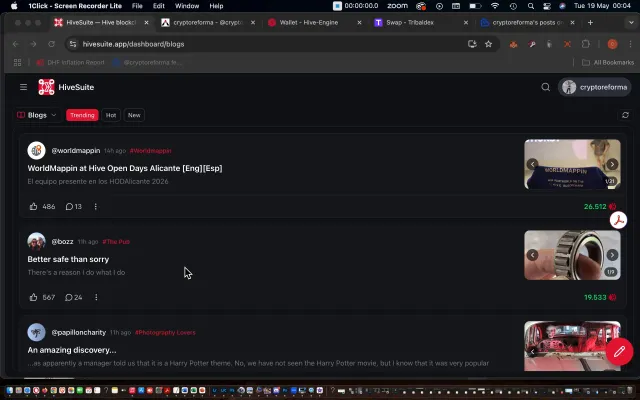The height and width of the screenshot is (400, 640).
Task: Refresh the blog feed
Action: (x=625, y=115)
